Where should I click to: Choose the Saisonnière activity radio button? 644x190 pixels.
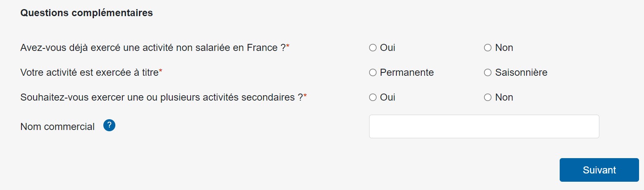(x=488, y=72)
